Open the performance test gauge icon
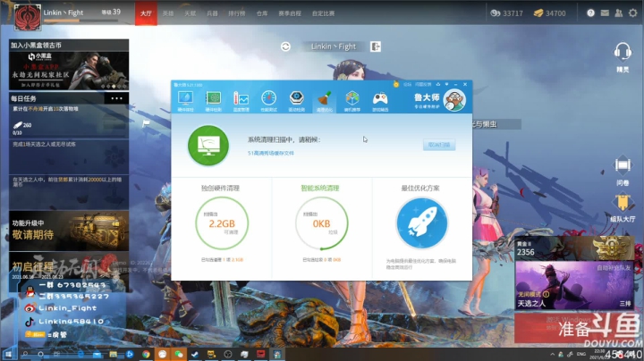This screenshot has width=644, height=361. [x=268, y=101]
